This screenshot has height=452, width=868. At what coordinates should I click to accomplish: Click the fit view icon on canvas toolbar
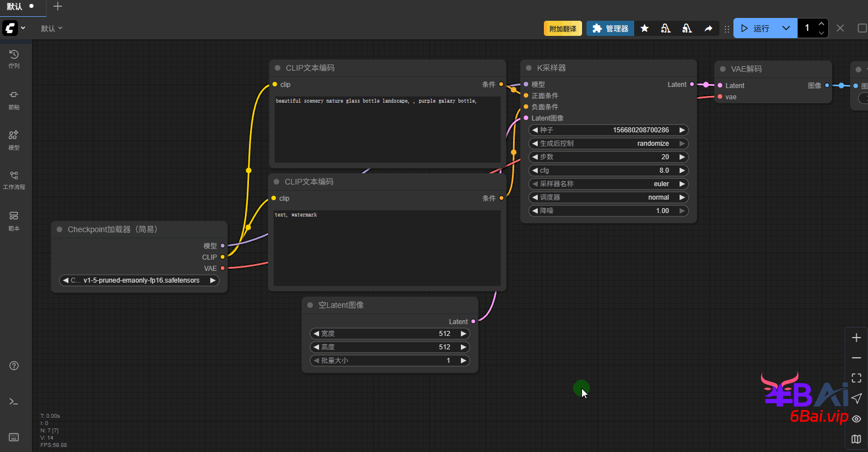pos(856,378)
